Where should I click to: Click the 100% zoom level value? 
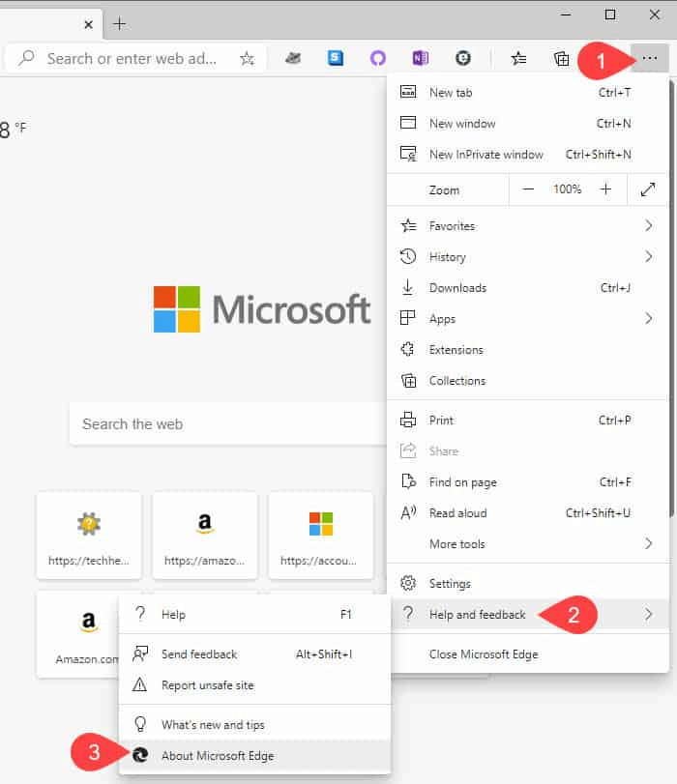pyautogui.click(x=567, y=189)
